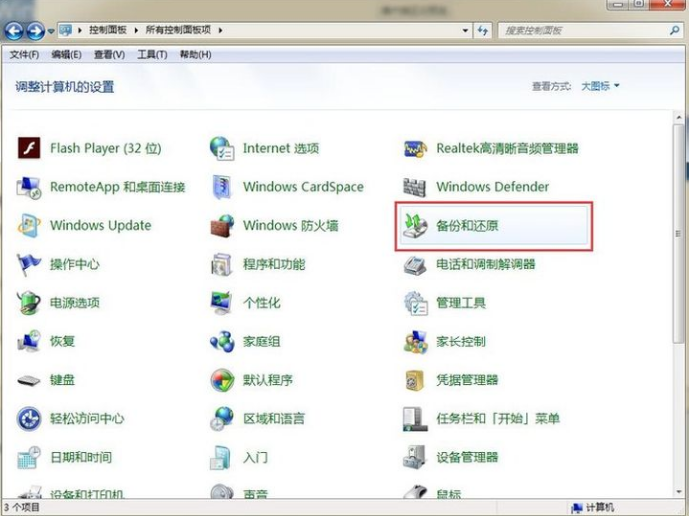
Task: Expand chevron before 控制面板 in address bar
Action: [x=80, y=30]
